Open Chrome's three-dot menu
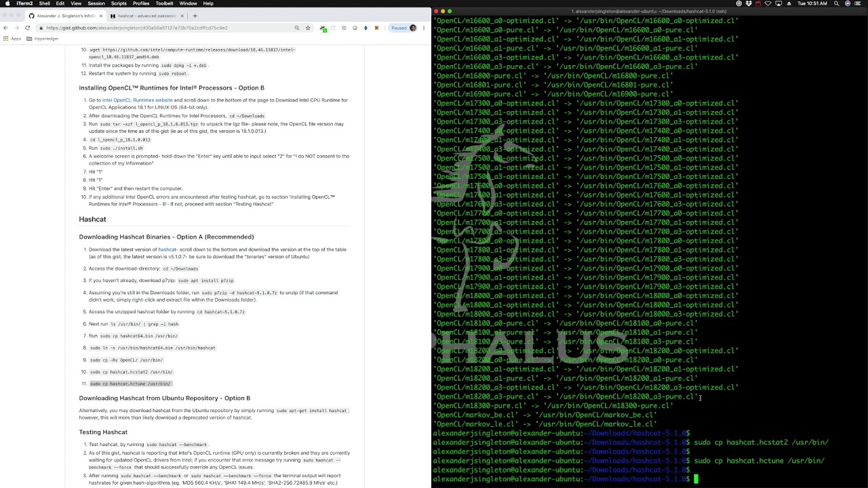Screen dimensions: 868x488 coord(424,28)
